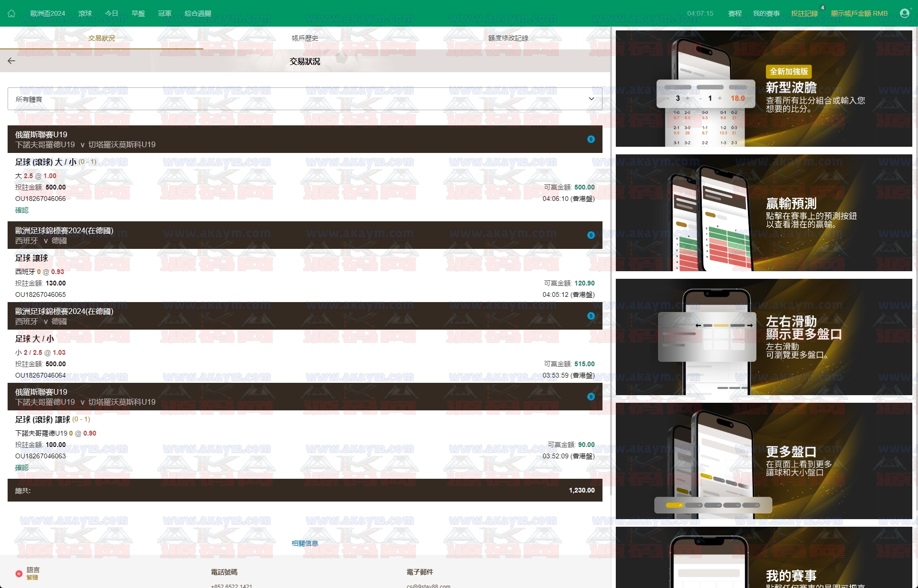This screenshot has width=918, height=588.
Task: Open 滾球 live betting menu
Action: coord(85,13)
